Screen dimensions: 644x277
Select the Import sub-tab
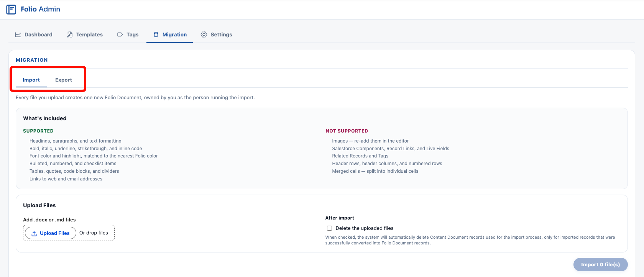coord(31,80)
